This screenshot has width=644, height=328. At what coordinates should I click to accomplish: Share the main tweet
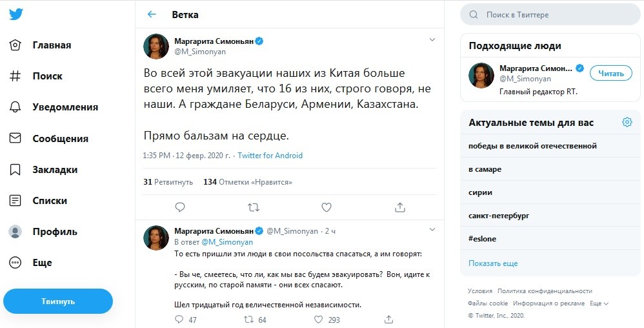[x=400, y=207]
